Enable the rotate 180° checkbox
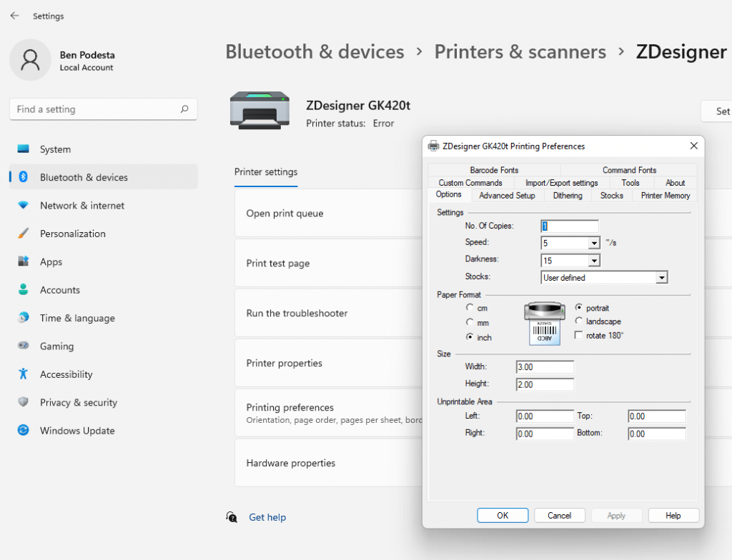Screen dimensions: 732x560 coord(579,335)
